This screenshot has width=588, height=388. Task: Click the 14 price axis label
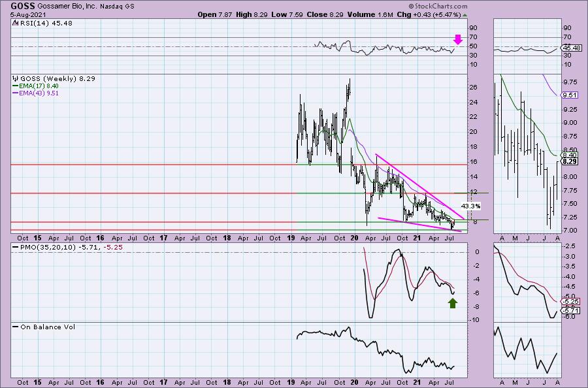[x=474, y=176]
